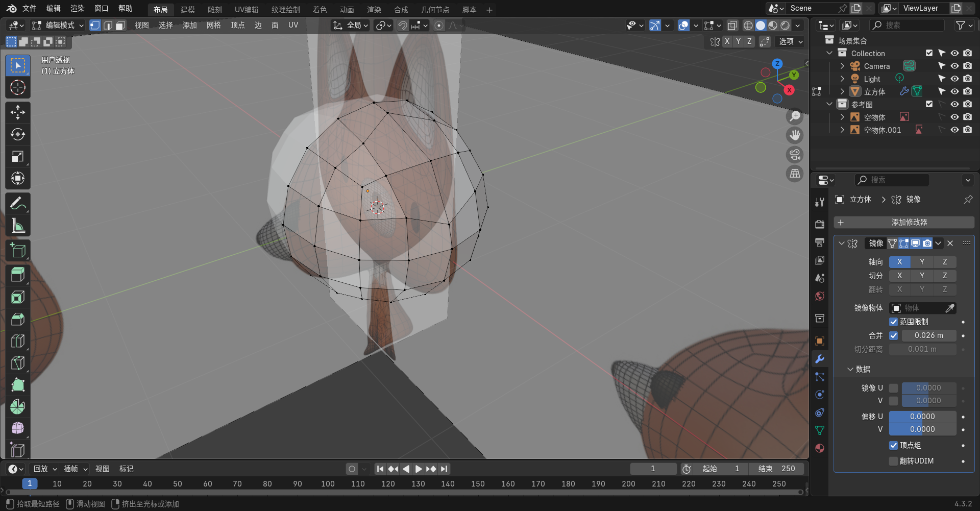Pick the Measure tool
Image resolution: width=980 pixels, height=511 pixels.
point(18,226)
